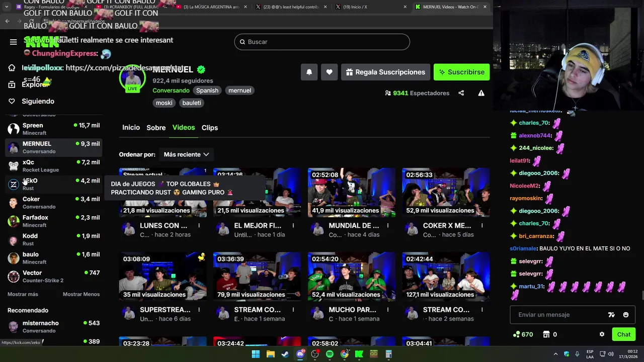Click the share icon next to Espectadores
644x362 pixels.
461,93
